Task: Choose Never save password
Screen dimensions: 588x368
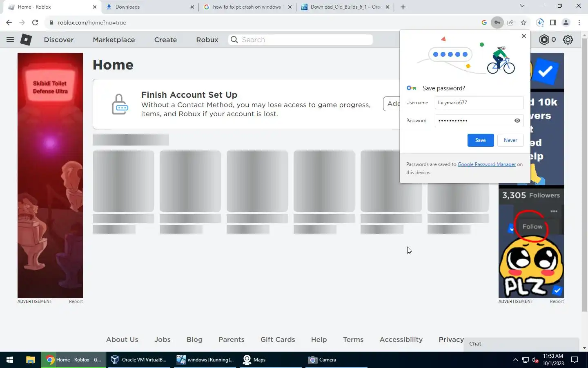Action: coord(510,140)
